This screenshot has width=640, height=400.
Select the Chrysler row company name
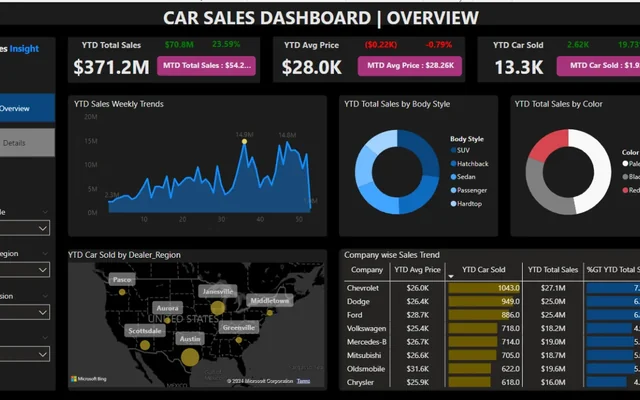(x=360, y=382)
